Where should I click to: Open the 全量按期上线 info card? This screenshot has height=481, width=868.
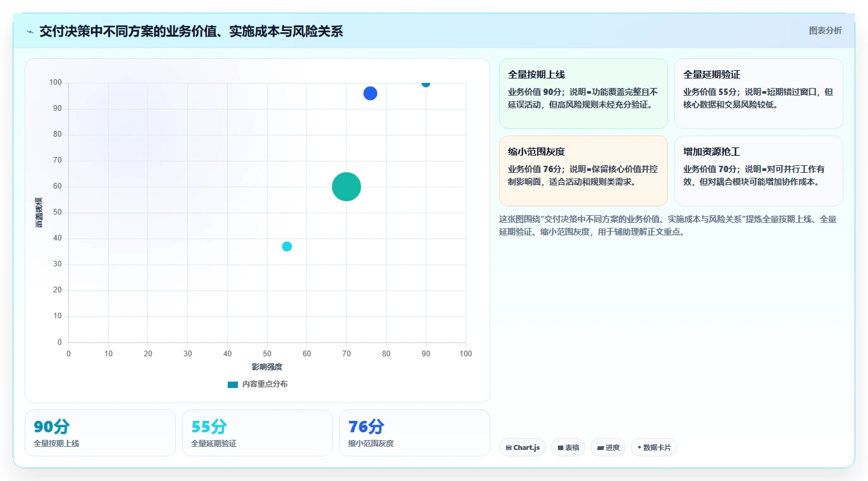coord(583,94)
